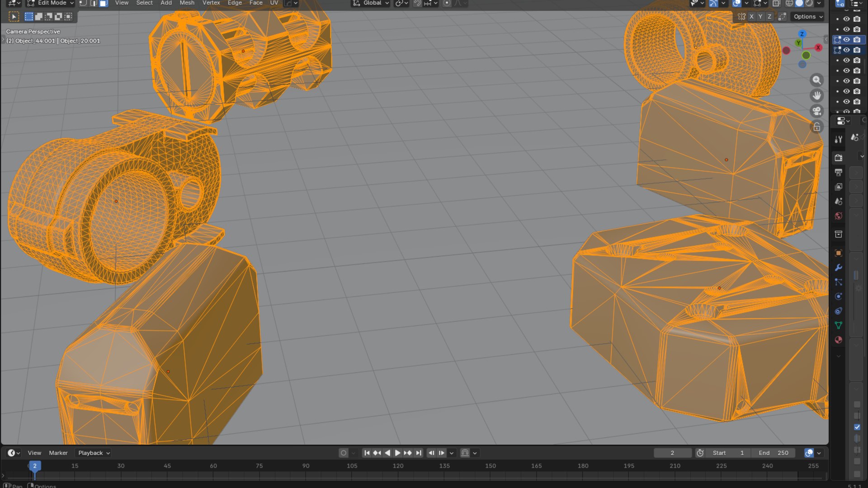The height and width of the screenshot is (488, 868).
Task: Open the properties editor type dropdown
Action: [x=844, y=121]
